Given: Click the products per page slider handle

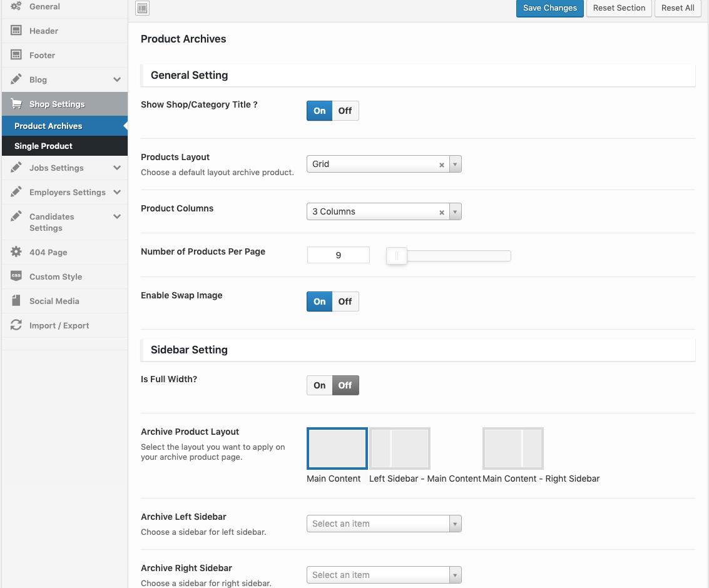Looking at the screenshot, I should coord(397,256).
